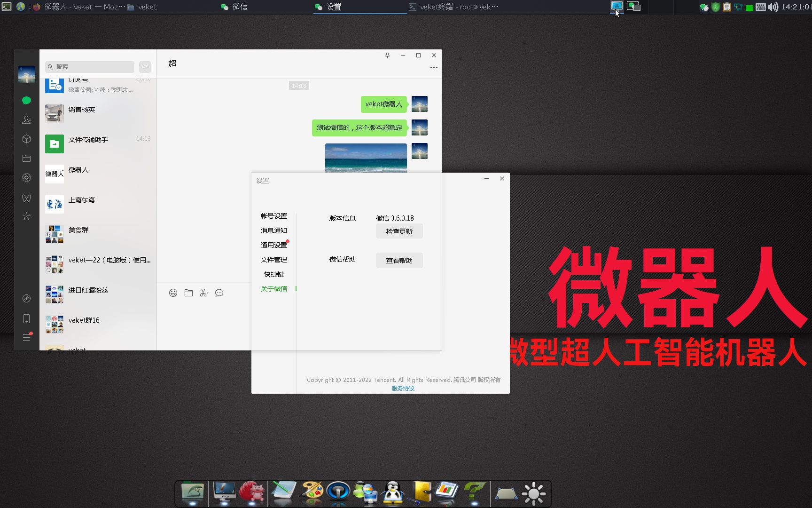Open the 销售杨英 chat

pos(98,113)
